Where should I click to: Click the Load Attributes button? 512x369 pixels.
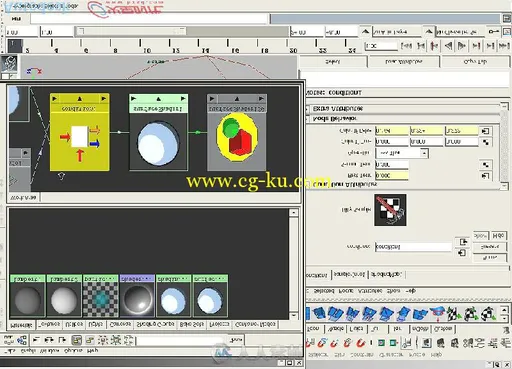[x=404, y=62]
